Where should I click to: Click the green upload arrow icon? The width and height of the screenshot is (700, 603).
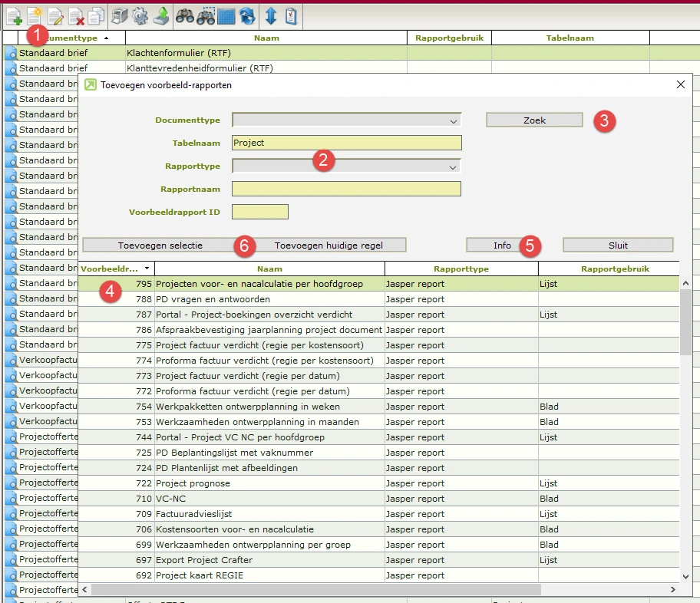[160, 15]
